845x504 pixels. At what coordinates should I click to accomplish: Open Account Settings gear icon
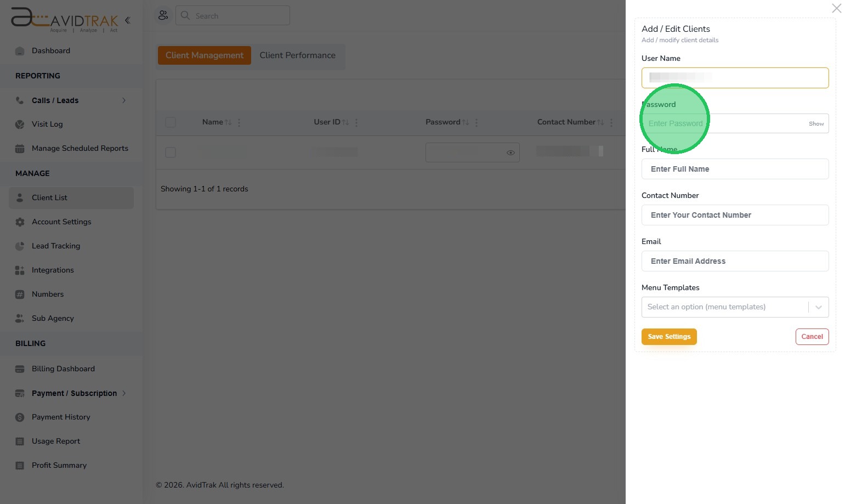(x=20, y=222)
